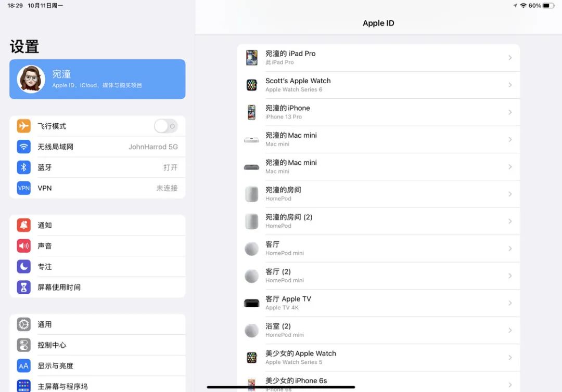This screenshot has width=562, height=392.
Task: Open 显示与亮度 settings
Action: click(97, 366)
